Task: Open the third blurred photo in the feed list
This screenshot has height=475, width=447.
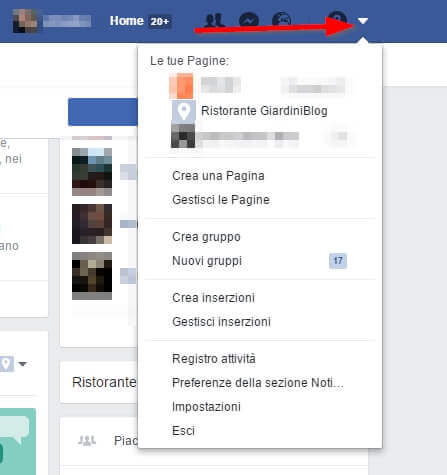Action: 92,276
